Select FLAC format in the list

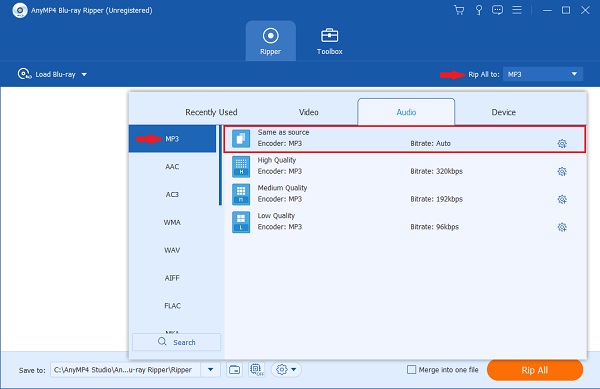[173, 306]
